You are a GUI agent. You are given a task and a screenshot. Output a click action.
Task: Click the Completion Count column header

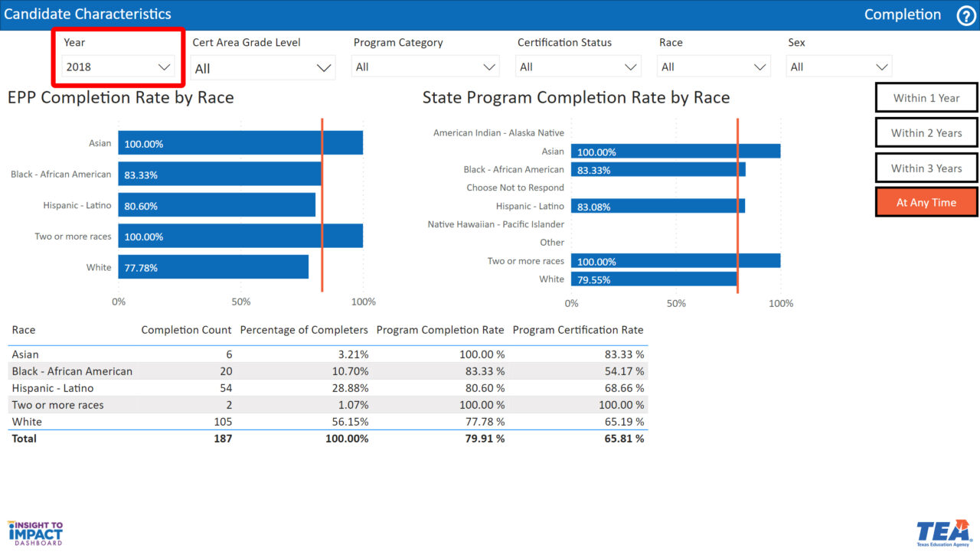point(186,330)
